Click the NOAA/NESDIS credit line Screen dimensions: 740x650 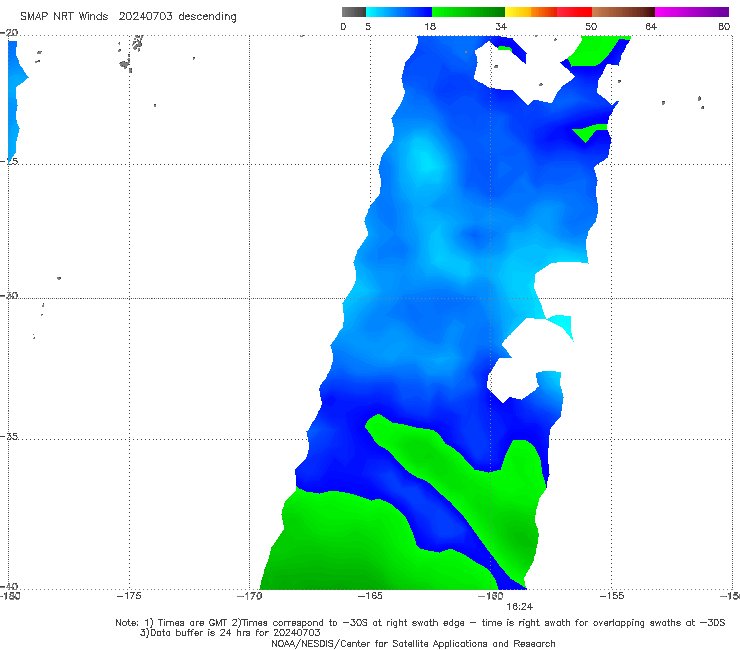pos(413,644)
